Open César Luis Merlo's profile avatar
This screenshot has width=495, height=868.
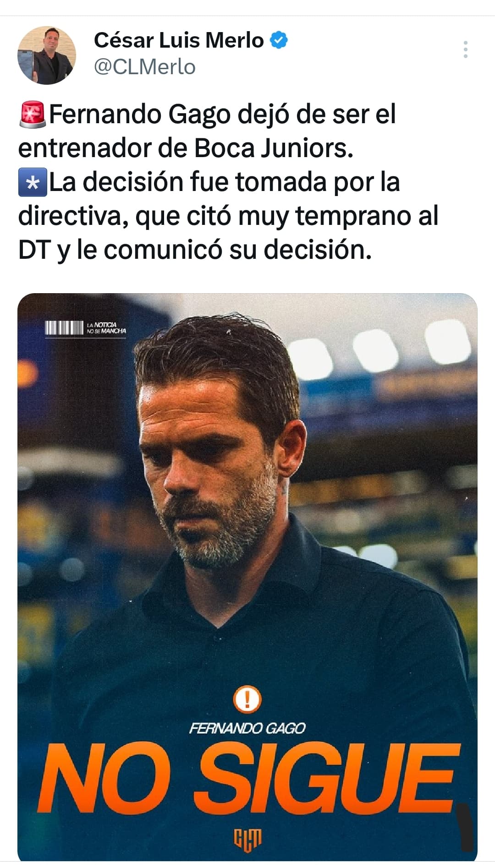[47, 55]
